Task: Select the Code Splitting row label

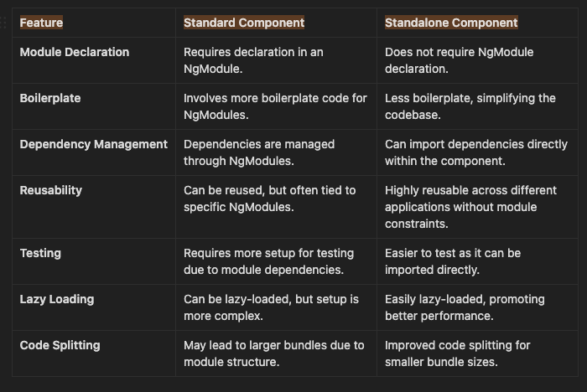Action: [x=60, y=345]
